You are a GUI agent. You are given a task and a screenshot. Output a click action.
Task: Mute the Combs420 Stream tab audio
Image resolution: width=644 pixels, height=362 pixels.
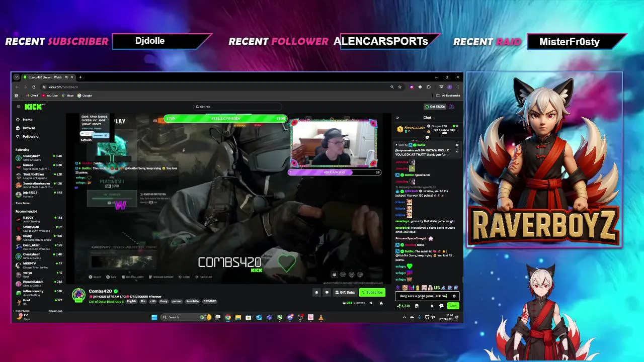(65, 77)
